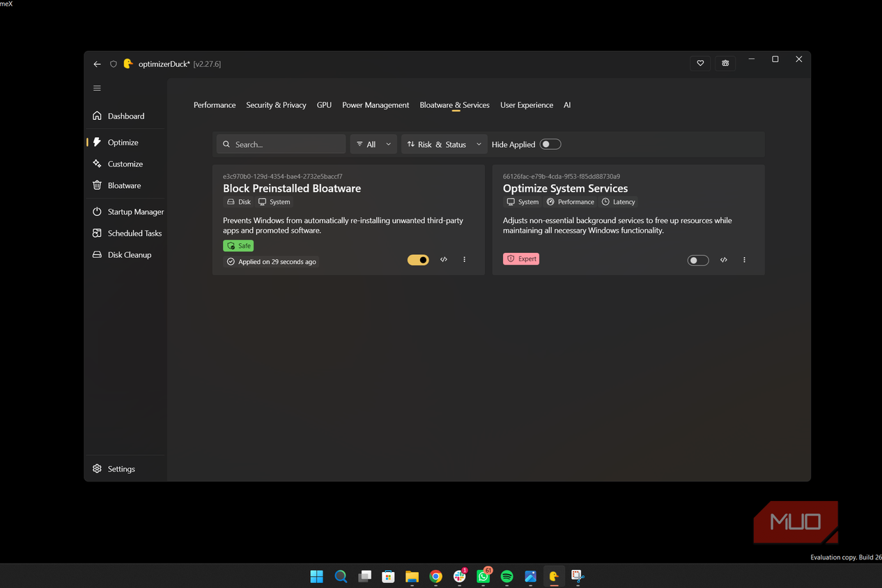Expand the All filter dropdown
This screenshot has width=882, height=588.
point(373,144)
